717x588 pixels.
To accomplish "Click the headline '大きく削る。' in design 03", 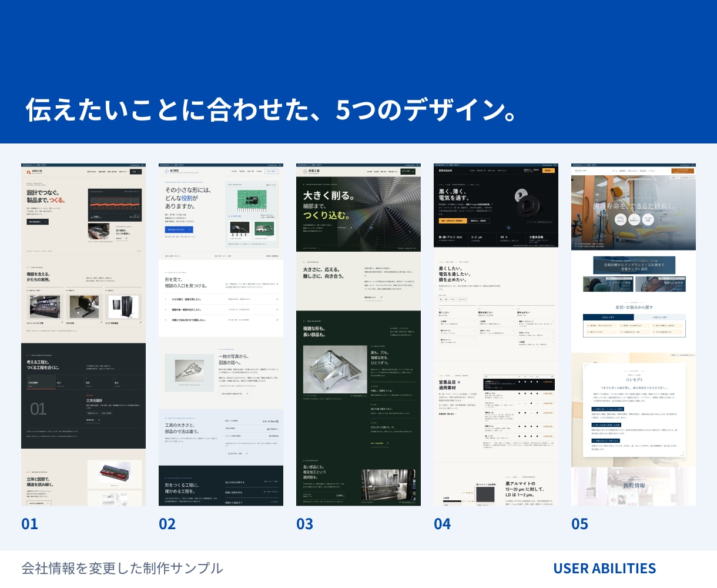I will point(329,196).
